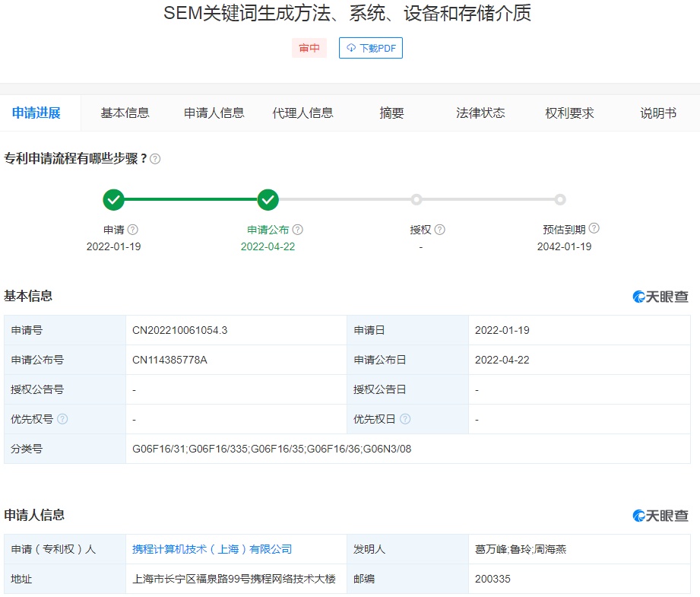
Task: Click 申请公布 date 2022-04-22 under timeline
Action: point(268,246)
